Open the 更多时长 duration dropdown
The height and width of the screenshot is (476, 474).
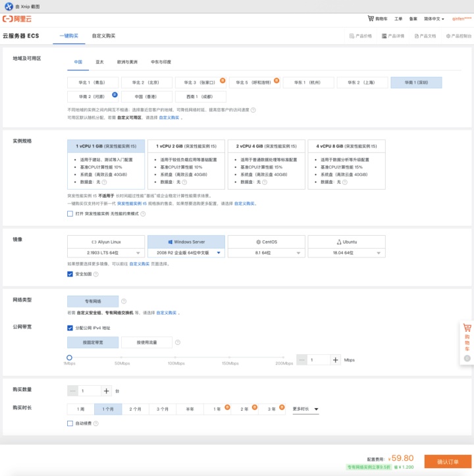305,410
